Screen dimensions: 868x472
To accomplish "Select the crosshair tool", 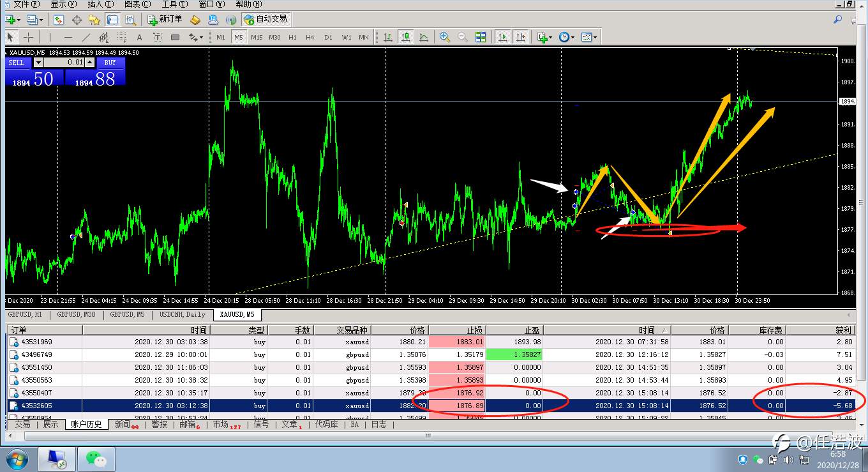I will pyautogui.click(x=29, y=37).
